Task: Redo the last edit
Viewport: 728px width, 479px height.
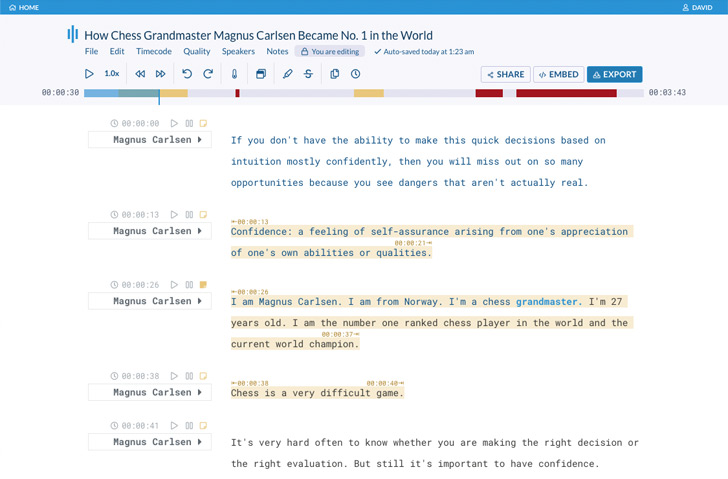Action: click(x=208, y=74)
